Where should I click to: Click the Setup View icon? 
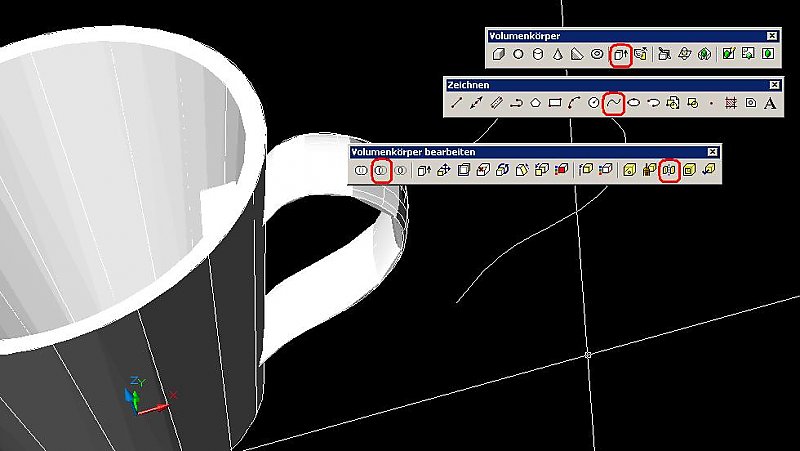[x=748, y=54]
